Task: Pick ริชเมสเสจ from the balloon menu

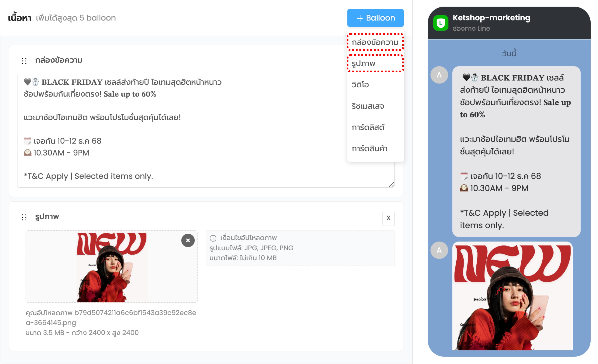Action: (368, 106)
